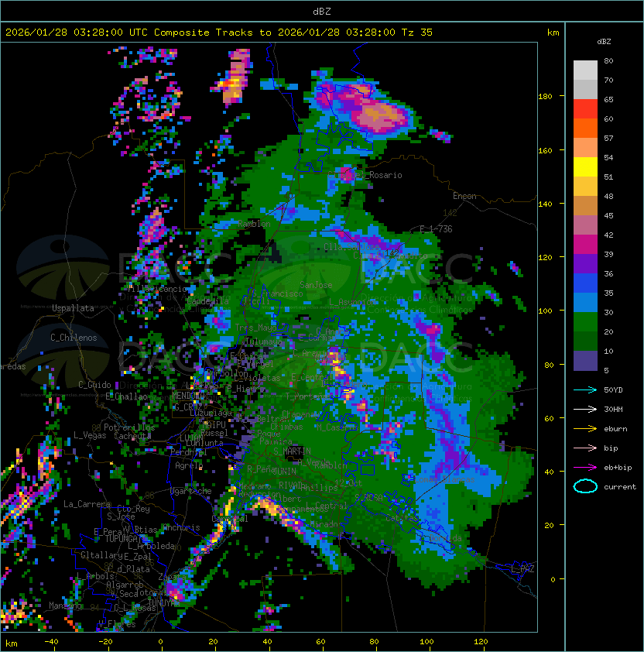Click the '-20' horizontal axis tick label
This screenshot has width=644, height=652.
coord(105,642)
